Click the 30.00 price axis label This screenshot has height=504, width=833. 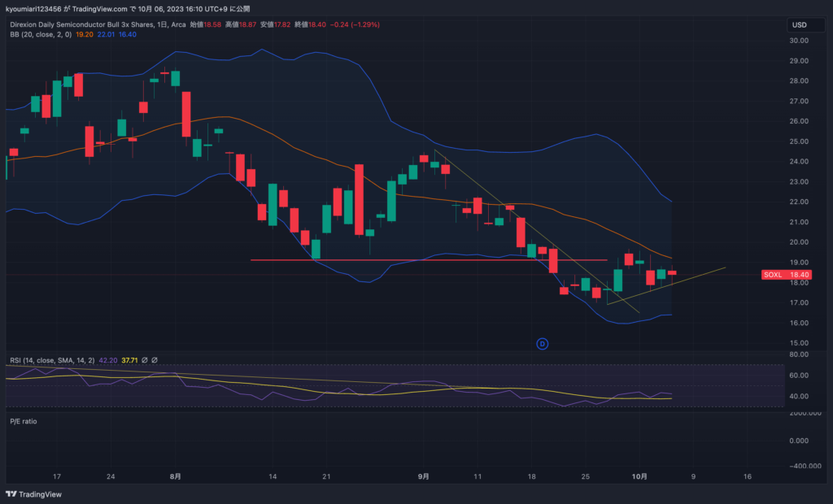(x=799, y=41)
